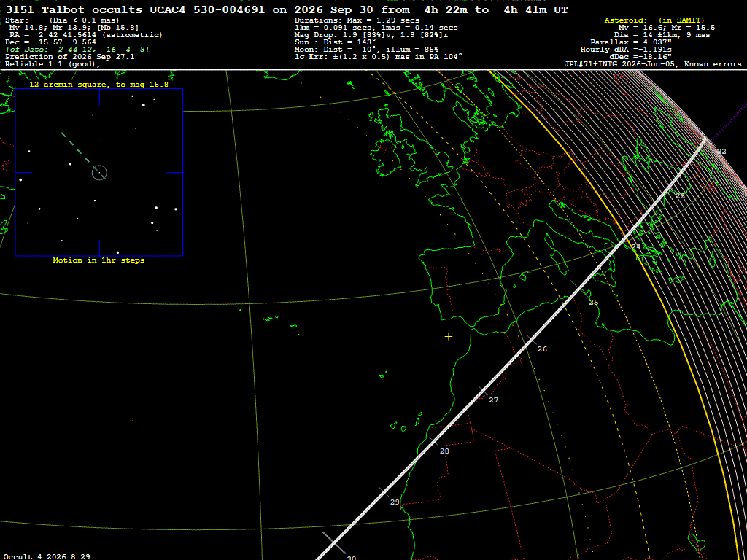Click the target star circle in finder chart

99,172
